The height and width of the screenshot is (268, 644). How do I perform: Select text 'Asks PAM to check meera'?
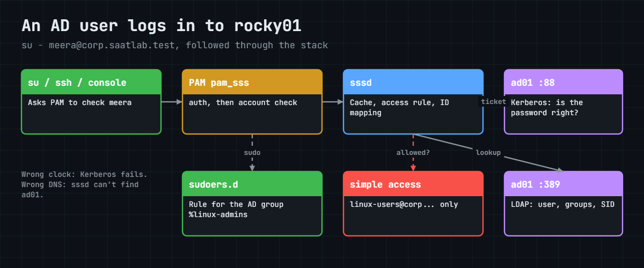click(x=79, y=102)
